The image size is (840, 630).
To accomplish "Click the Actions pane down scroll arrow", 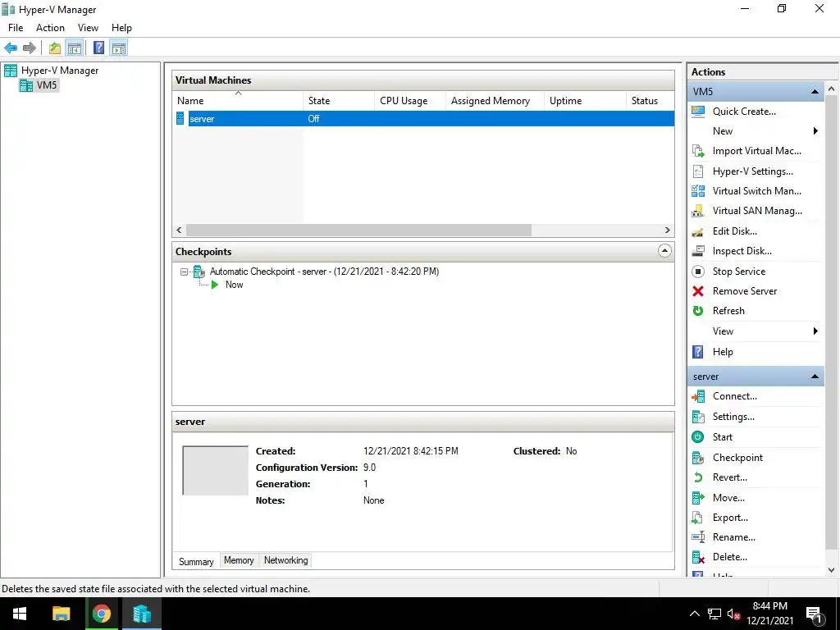I will click(x=832, y=570).
